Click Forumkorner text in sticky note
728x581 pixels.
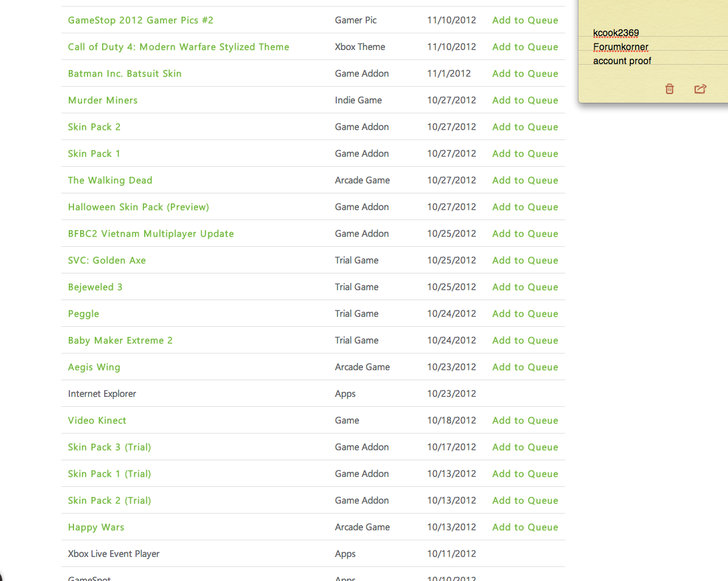click(x=621, y=47)
